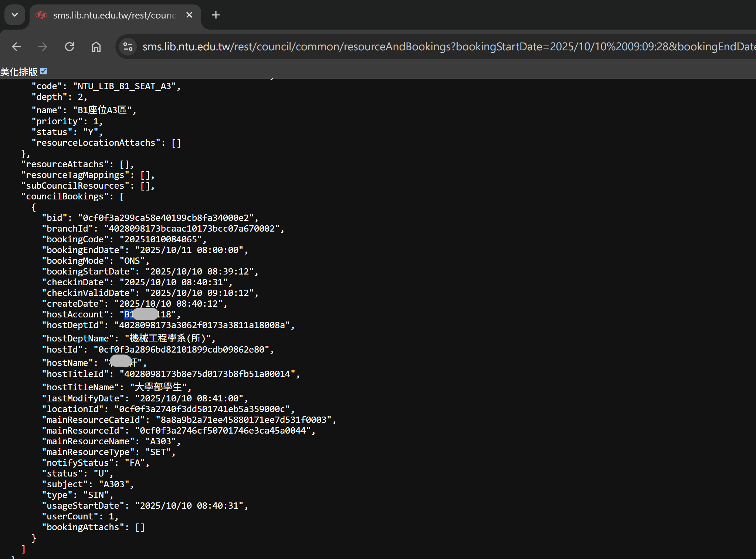The width and height of the screenshot is (756, 559).
Task: Click the "B1座位A3區" name value
Action: point(102,110)
